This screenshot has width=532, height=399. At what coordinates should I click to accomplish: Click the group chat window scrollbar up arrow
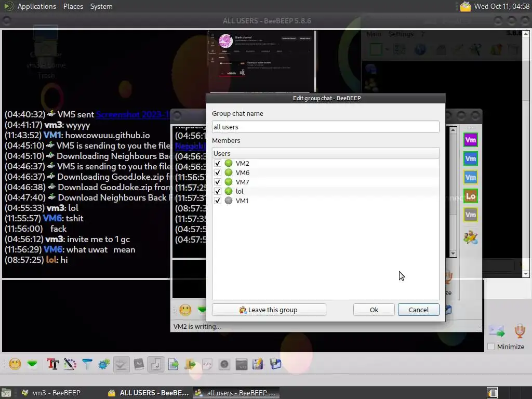click(x=453, y=130)
